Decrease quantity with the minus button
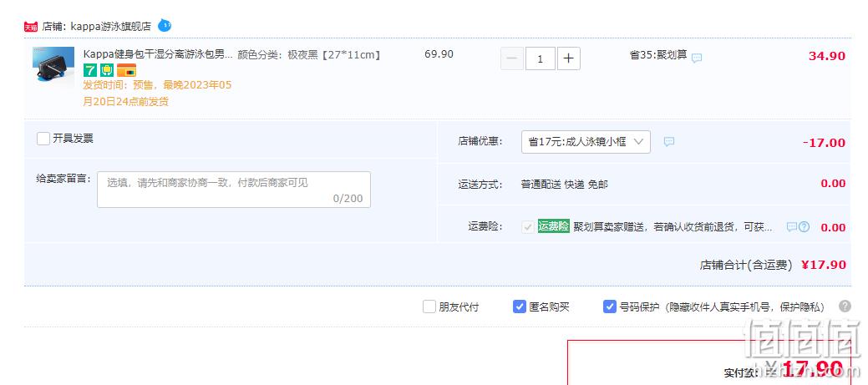 coord(512,58)
